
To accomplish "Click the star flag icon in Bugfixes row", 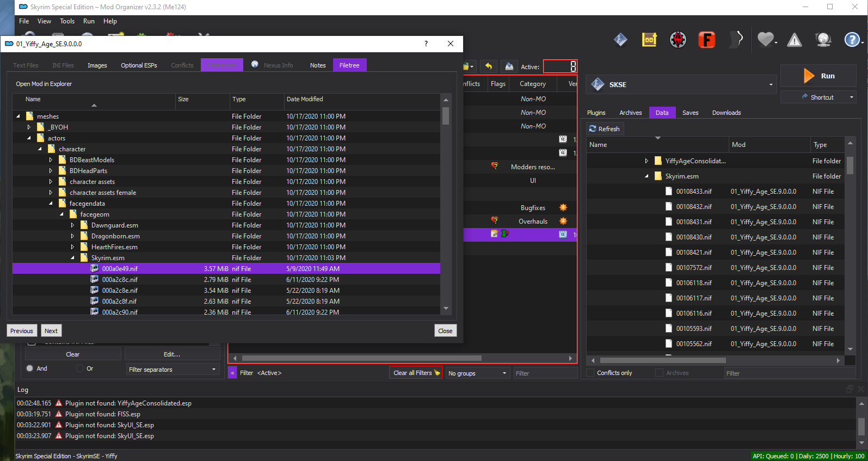I will click(563, 207).
